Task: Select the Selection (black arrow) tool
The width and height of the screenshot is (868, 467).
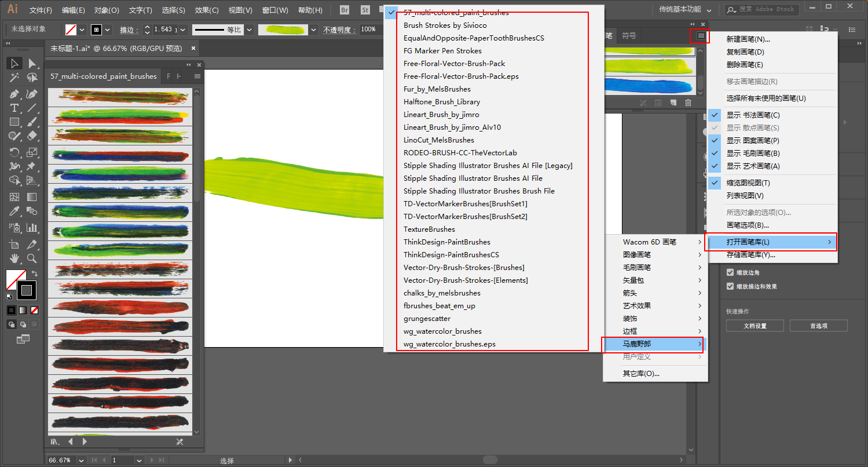Action: coord(14,63)
